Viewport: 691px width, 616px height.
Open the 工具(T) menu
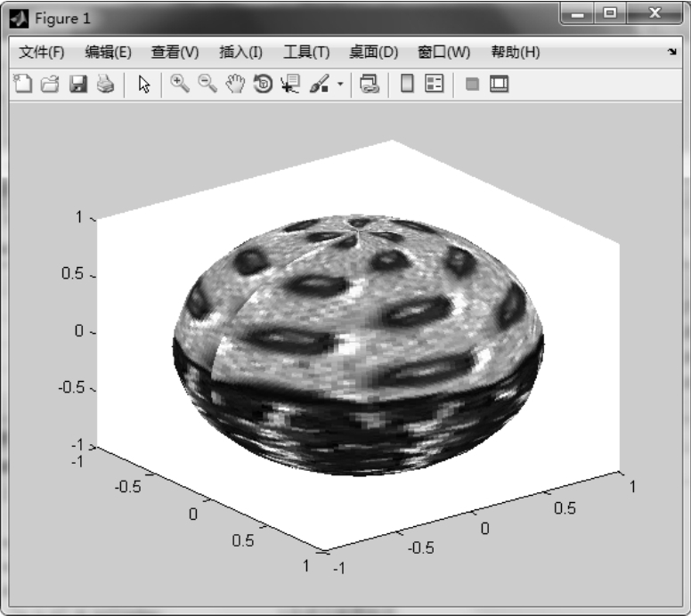pos(306,53)
